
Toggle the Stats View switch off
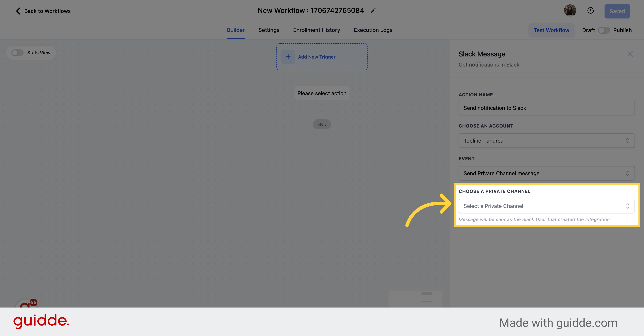coord(17,52)
